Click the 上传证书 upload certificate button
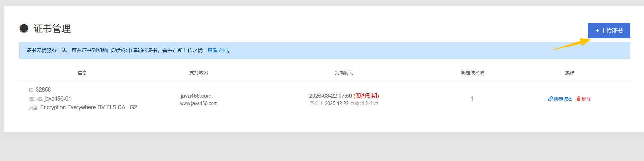Image resolution: width=644 pixels, height=161 pixels. tap(609, 31)
